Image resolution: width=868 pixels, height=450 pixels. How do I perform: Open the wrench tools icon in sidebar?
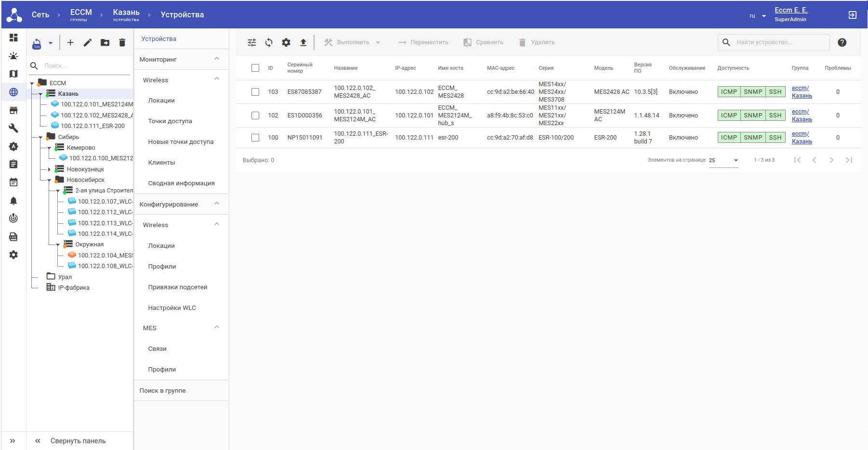[13, 128]
